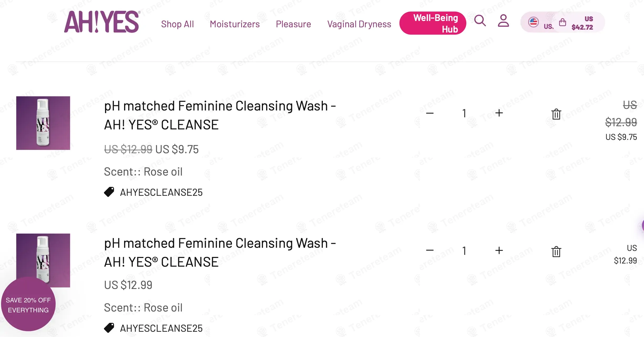Open the search magnifier icon
The height and width of the screenshot is (337, 644).
[x=480, y=21]
